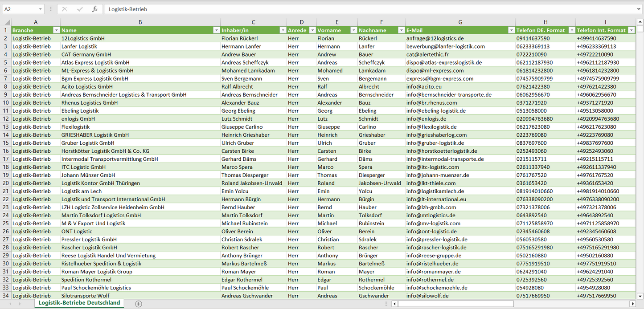Click the Insert Function fx icon
Viewport: 644px width, 309px height.
[94, 9]
